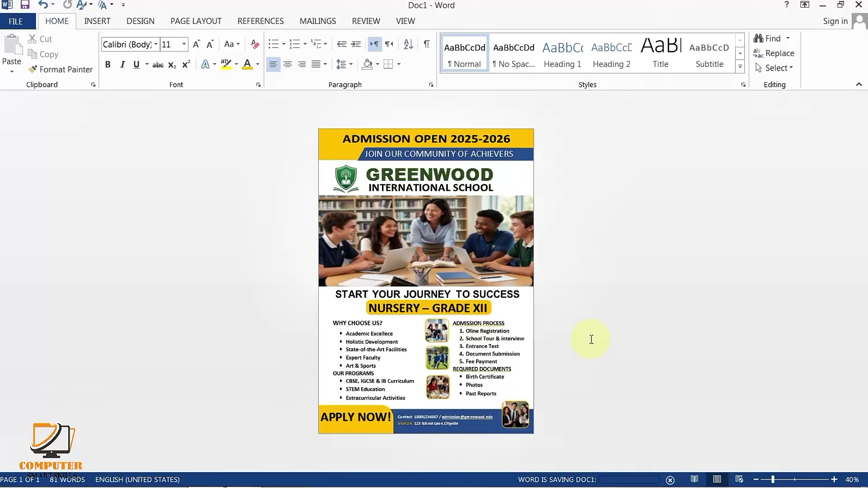Toggle Show/Hide paragraph marks

click(426, 44)
